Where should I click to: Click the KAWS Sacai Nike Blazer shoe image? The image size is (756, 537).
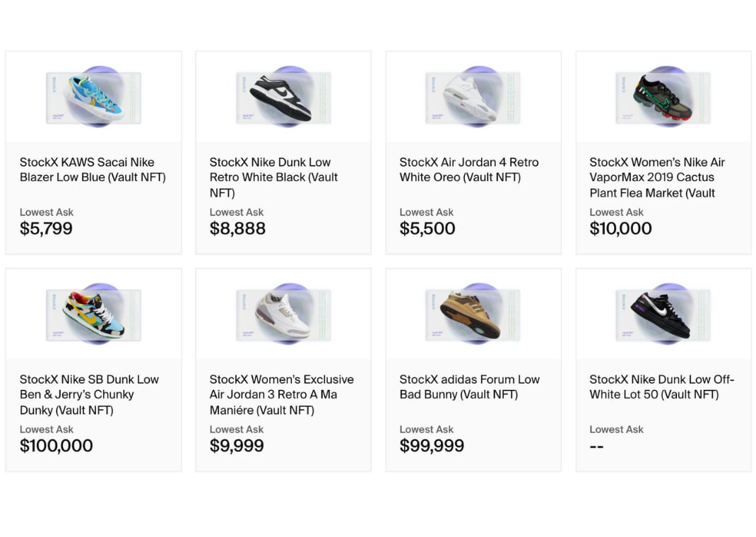93,98
